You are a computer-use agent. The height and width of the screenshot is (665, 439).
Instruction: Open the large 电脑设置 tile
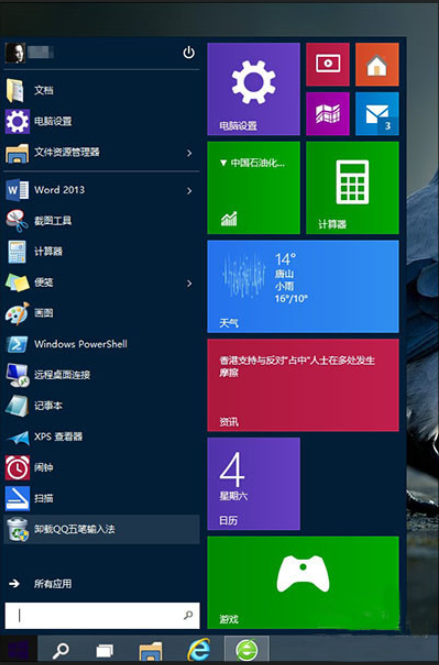point(254,89)
